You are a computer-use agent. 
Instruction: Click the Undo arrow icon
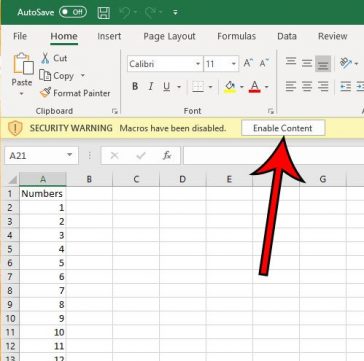[x=125, y=13]
